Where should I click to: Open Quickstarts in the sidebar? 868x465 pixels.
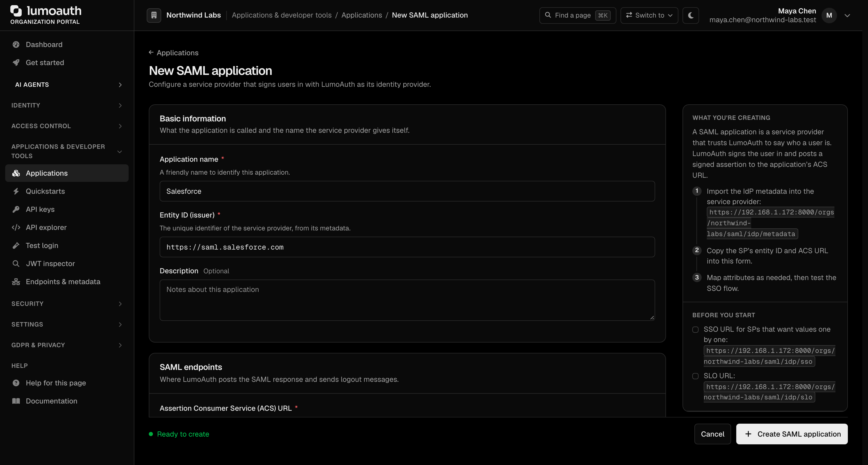(x=67, y=191)
